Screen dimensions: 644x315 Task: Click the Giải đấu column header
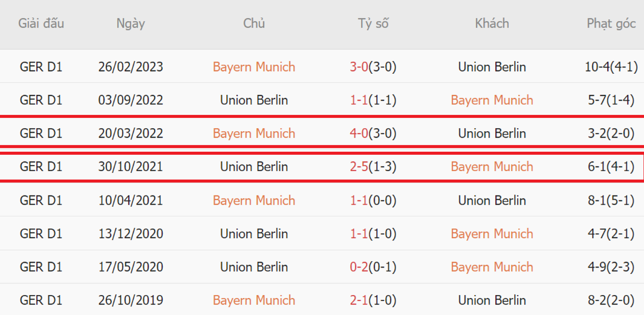[41, 24]
